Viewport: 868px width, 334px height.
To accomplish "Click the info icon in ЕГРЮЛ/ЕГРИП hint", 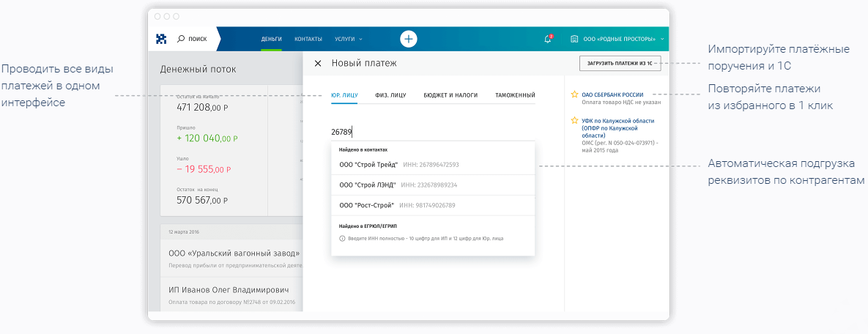I will coord(341,239).
